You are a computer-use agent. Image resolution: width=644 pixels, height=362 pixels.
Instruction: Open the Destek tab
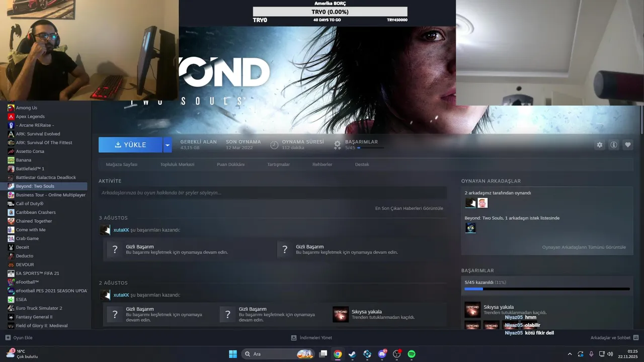point(362,164)
